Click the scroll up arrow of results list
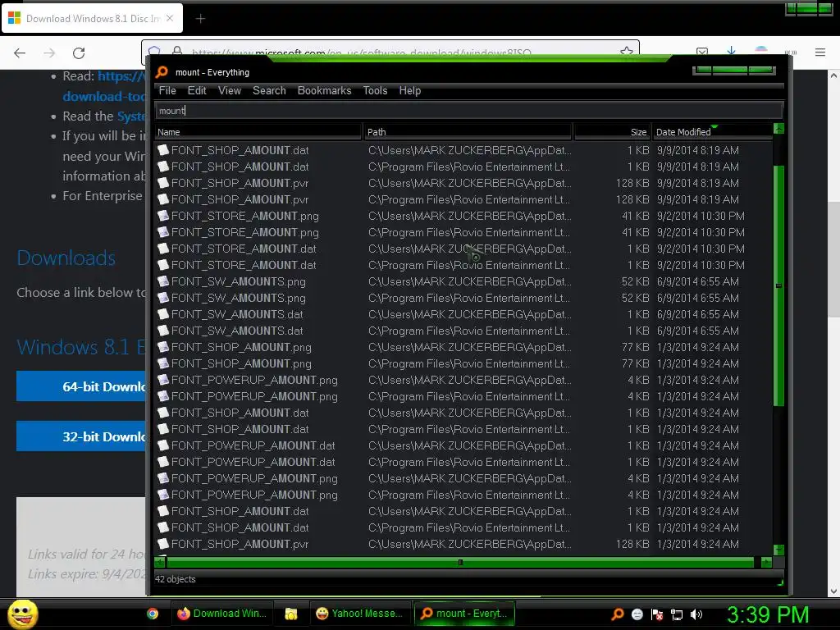This screenshot has width=840, height=630. [779, 129]
